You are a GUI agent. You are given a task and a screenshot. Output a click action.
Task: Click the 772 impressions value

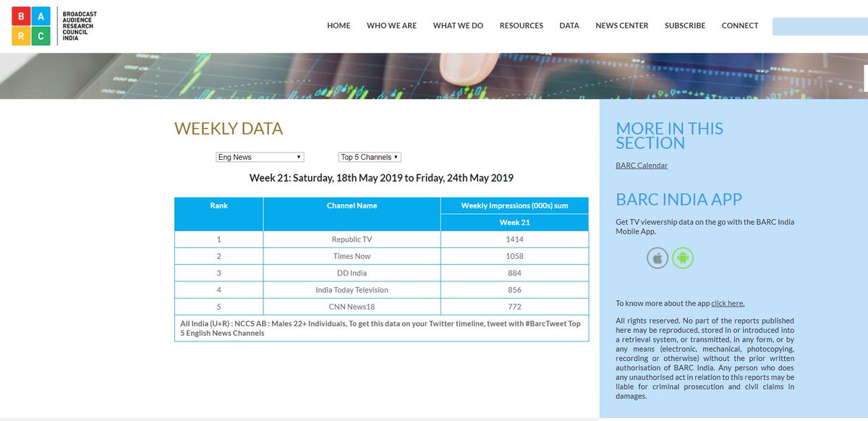point(515,307)
